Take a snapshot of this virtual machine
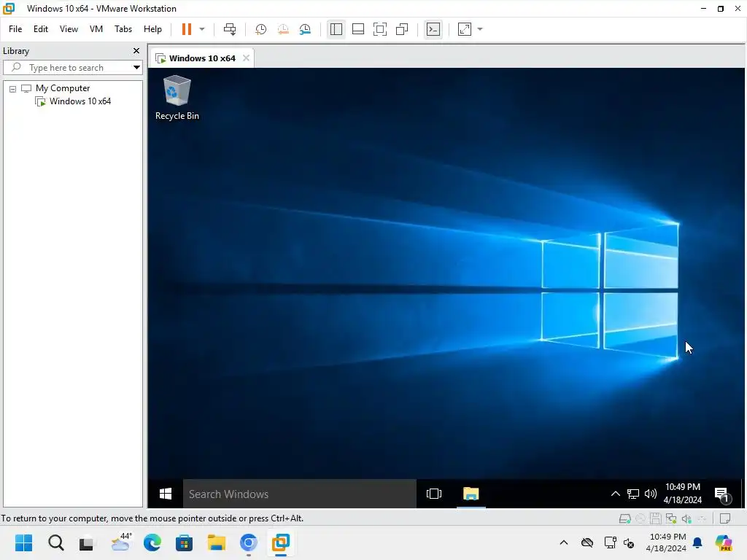747x560 pixels. pyautogui.click(x=260, y=29)
